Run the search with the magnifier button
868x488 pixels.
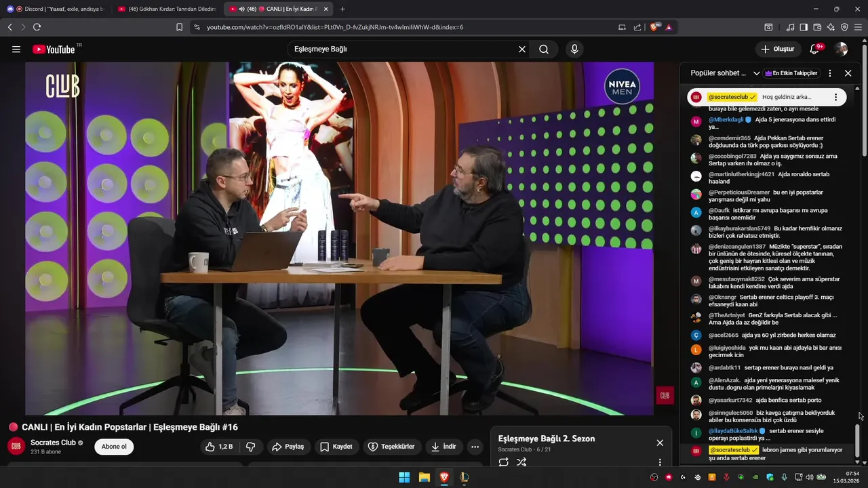(544, 49)
